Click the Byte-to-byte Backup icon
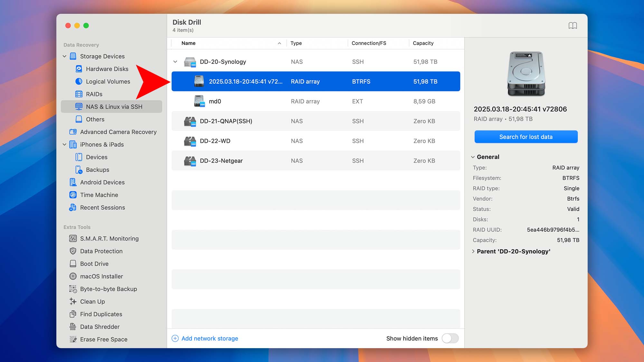Image resolution: width=644 pixels, height=362 pixels. click(73, 289)
